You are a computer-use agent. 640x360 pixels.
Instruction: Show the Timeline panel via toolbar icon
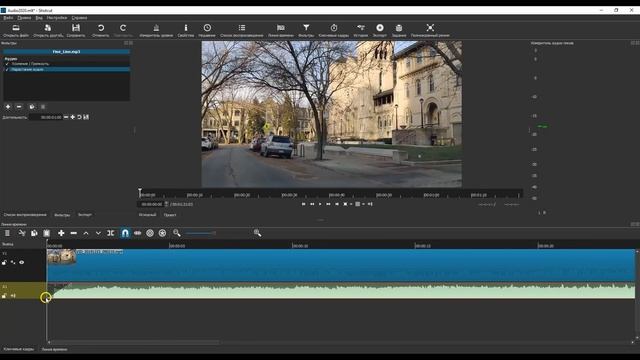[x=281, y=28]
